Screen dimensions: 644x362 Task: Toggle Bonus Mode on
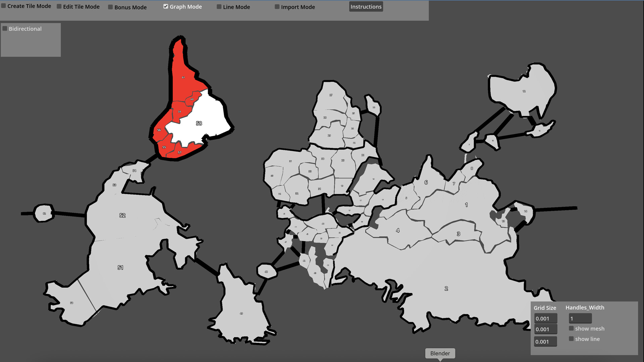point(110,7)
